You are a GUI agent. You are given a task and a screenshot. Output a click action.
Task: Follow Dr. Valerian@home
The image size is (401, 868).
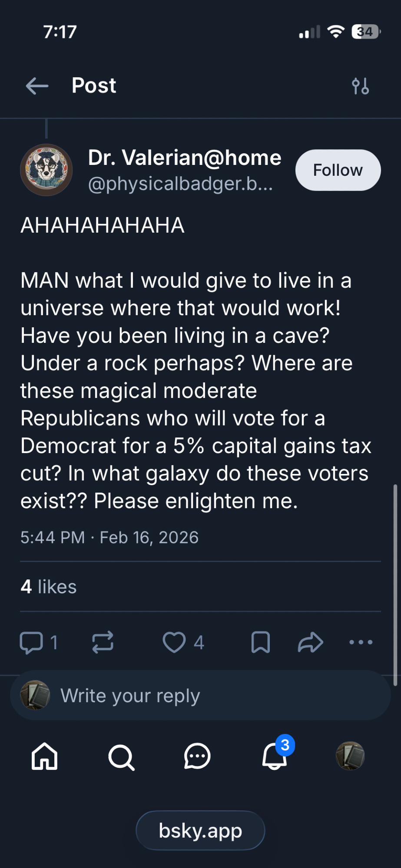coord(338,170)
